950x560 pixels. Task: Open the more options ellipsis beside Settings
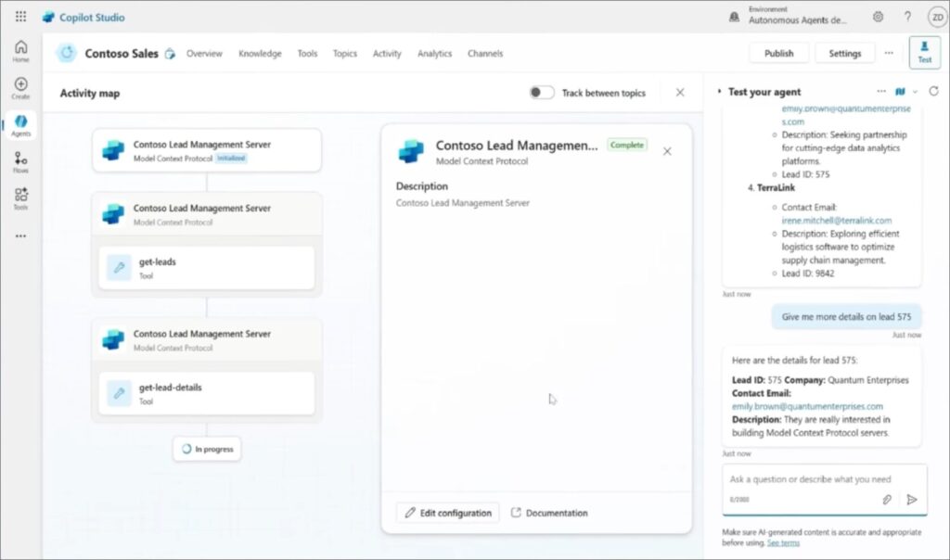coord(889,53)
